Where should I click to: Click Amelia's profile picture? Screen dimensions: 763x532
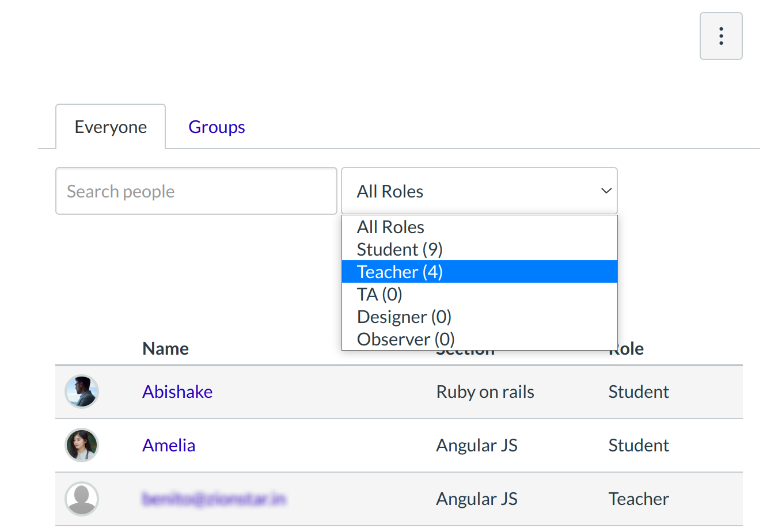click(82, 445)
